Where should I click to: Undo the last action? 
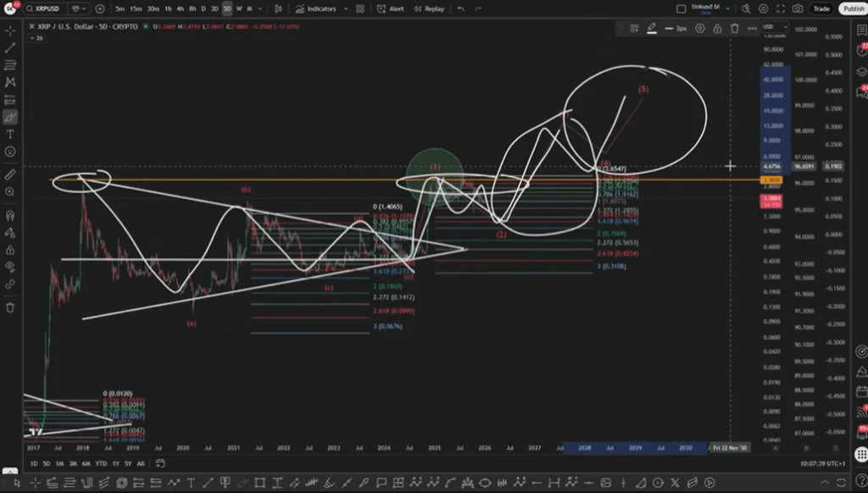click(460, 8)
